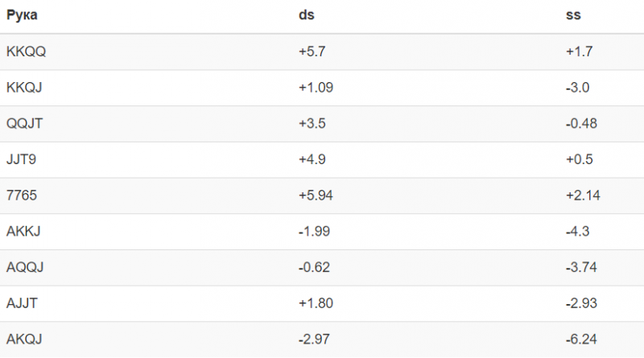This screenshot has width=644, height=358.
Task: Click the Рука column header
Action: (22, 15)
